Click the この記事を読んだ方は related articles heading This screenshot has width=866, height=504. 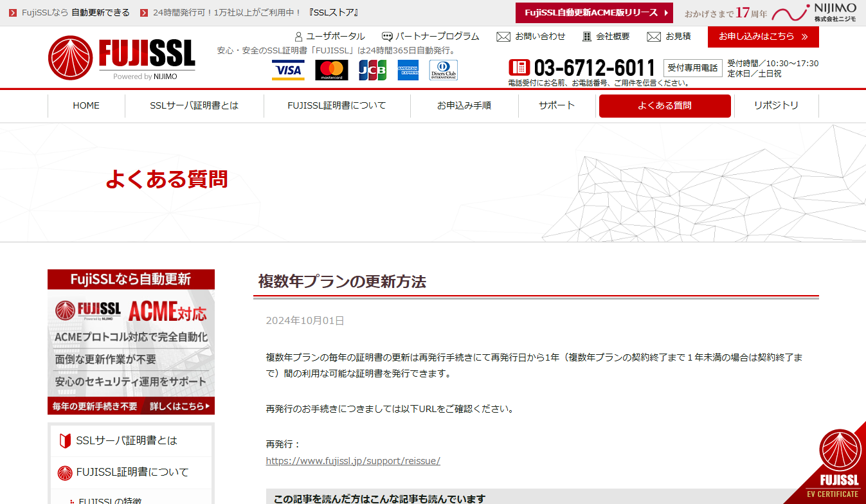pos(379,499)
